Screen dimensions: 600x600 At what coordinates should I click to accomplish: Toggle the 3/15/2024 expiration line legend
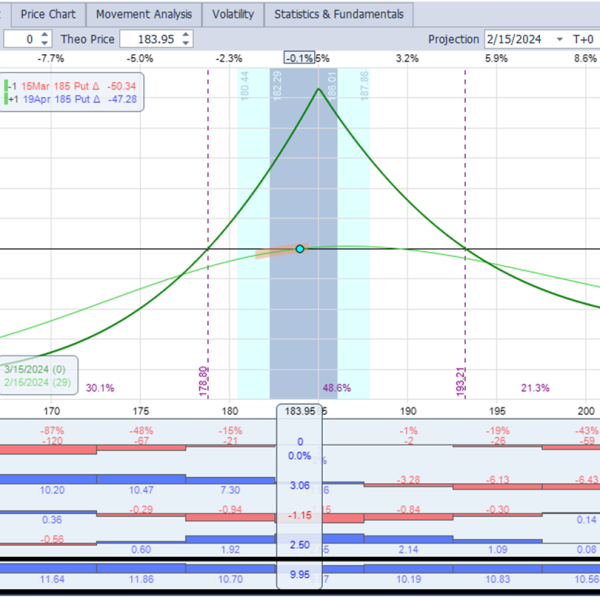35,369
